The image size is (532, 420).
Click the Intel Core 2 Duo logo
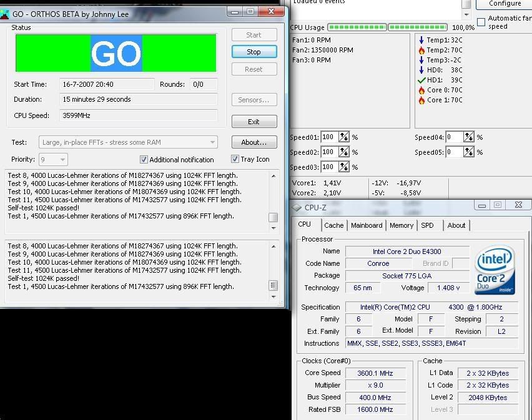pos(495,270)
